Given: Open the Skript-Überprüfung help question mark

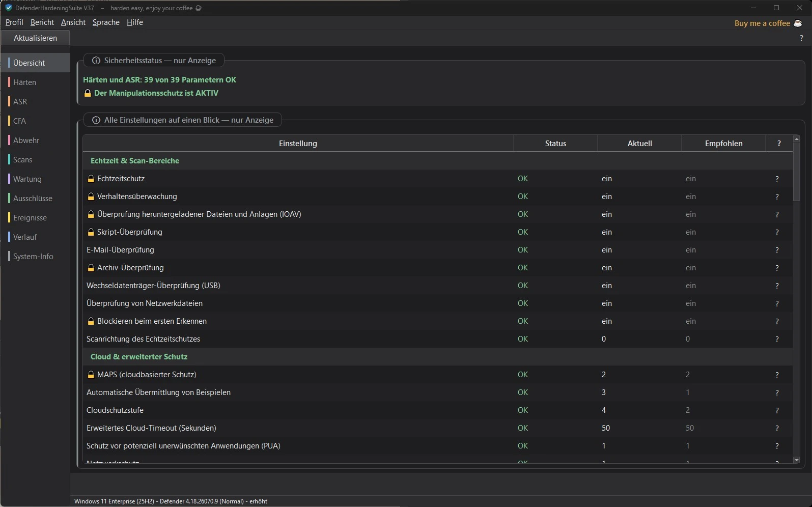Looking at the screenshot, I should click(x=777, y=232).
